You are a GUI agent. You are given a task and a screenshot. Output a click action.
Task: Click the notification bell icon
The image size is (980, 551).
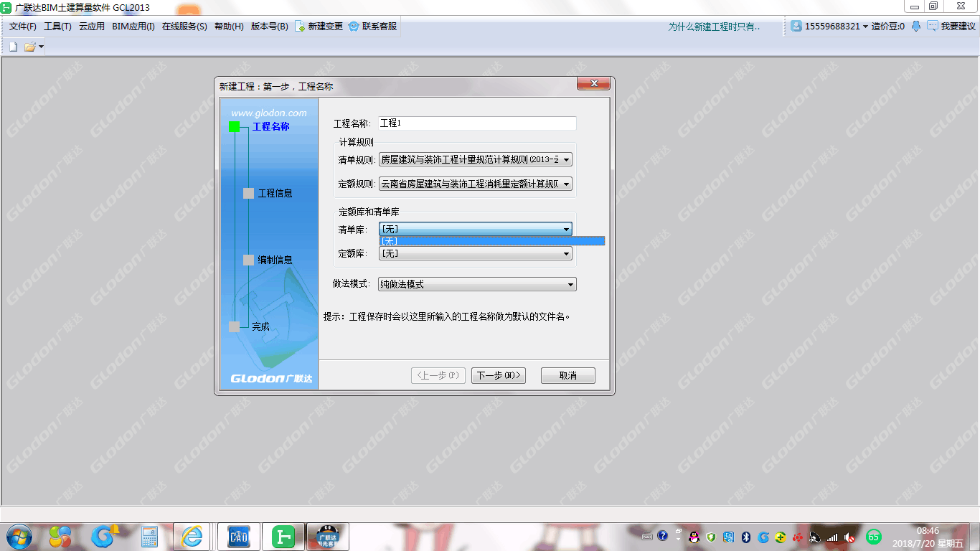[x=916, y=26]
